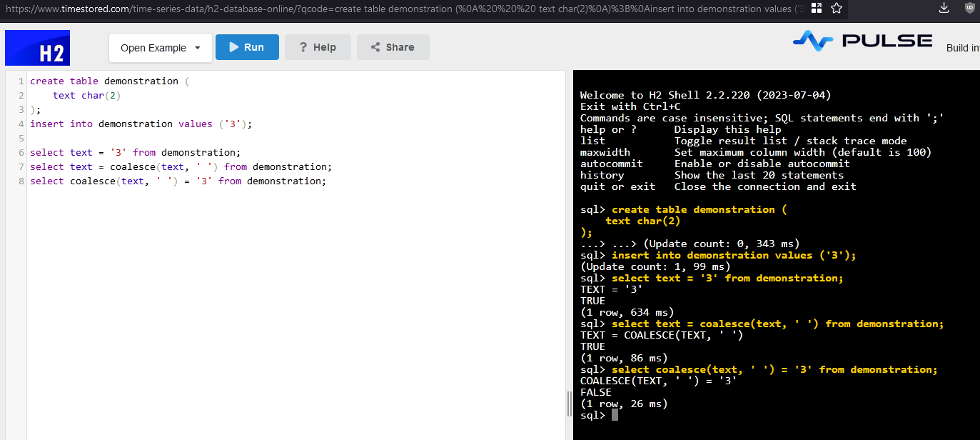Open the uBlock Origin extension icon
The width and height of the screenshot is (980, 440).
pos(969,9)
